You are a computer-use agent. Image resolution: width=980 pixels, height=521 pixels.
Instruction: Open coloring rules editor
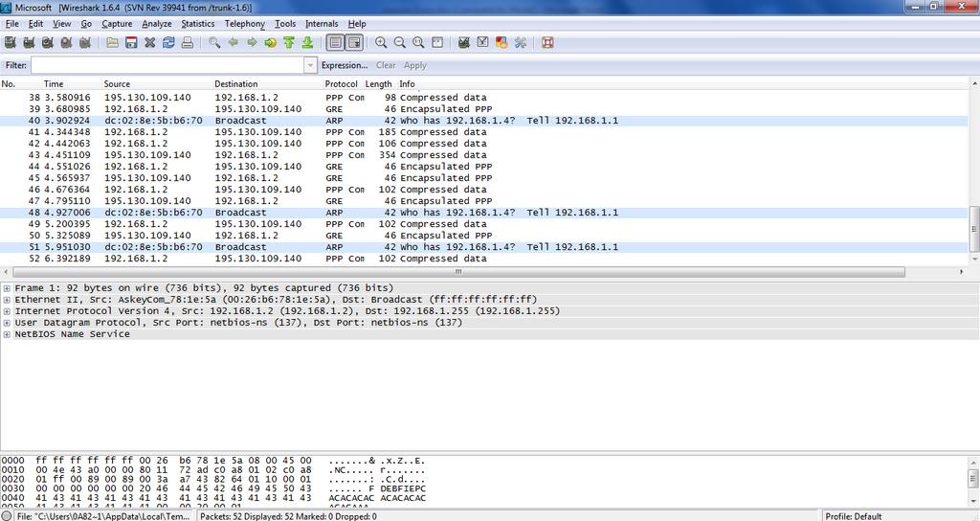(x=501, y=42)
